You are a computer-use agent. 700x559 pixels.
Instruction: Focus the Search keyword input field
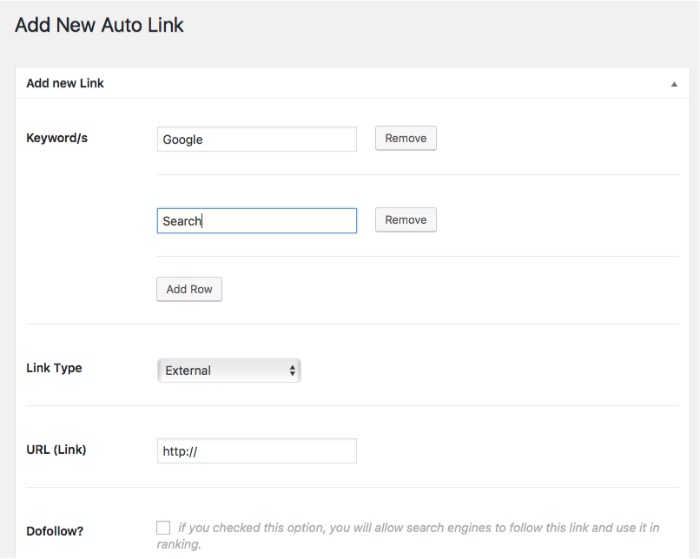(256, 220)
